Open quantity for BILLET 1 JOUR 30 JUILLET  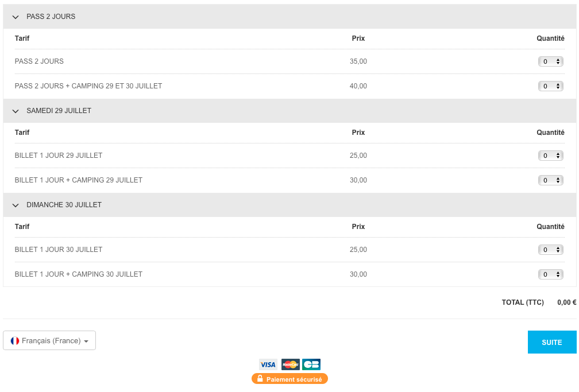pyautogui.click(x=550, y=250)
